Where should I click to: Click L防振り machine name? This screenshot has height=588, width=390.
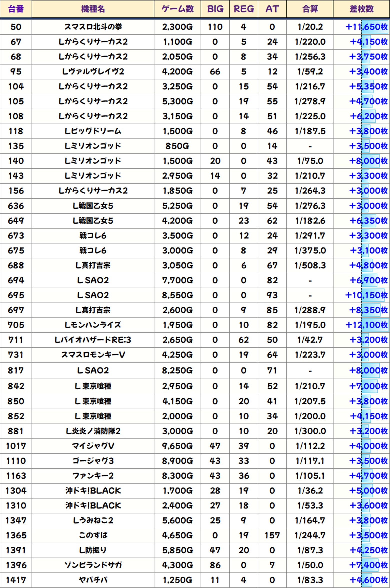93,550
